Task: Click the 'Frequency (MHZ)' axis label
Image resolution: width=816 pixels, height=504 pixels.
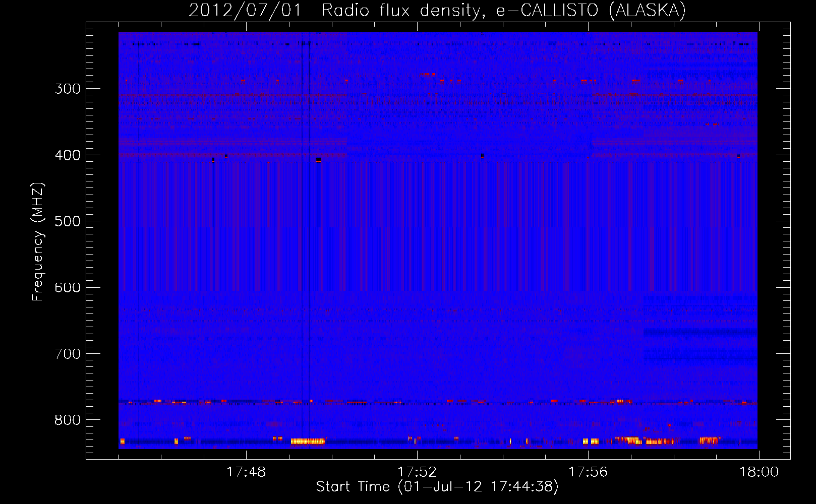Action: (x=38, y=241)
